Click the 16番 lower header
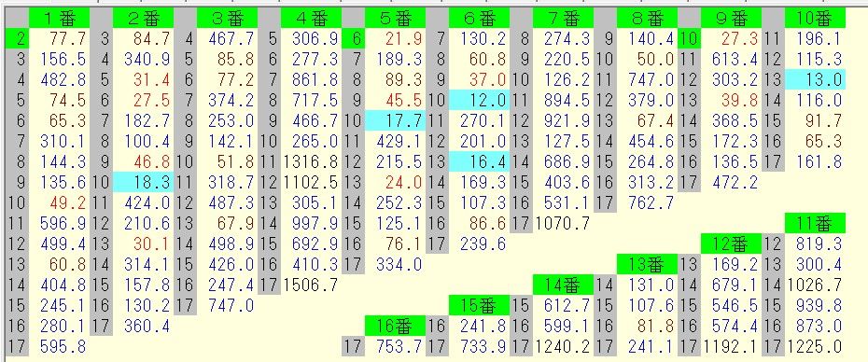Screen dimensions: 868x362 [x=395, y=326]
